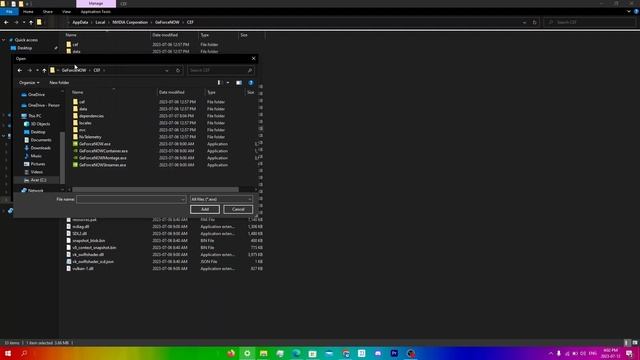Refresh the Open dialog folder listing

(x=178, y=70)
